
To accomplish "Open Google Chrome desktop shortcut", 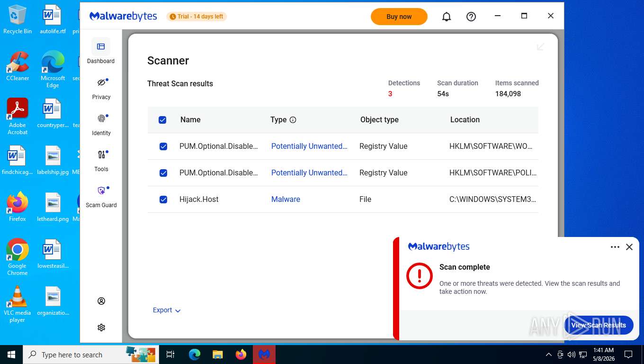I will click(18, 257).
